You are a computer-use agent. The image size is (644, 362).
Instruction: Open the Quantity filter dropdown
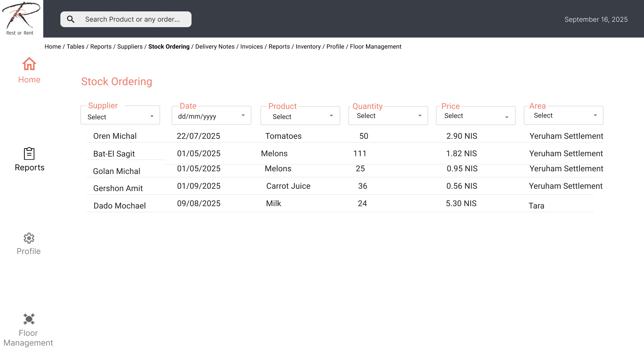pos(420,116)
